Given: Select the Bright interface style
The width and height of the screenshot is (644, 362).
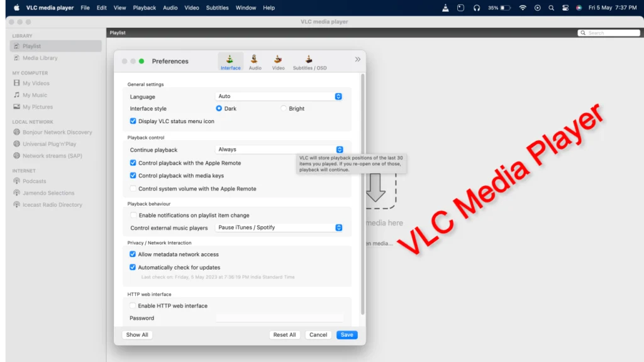Looking at the screenshot, I should (284, 108).
